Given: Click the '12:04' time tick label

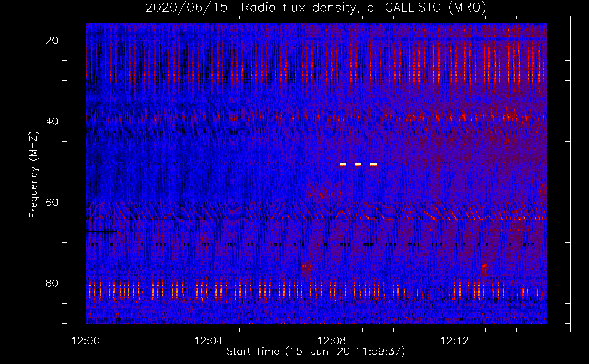Looking at the screenshot, I should [x=209, y=341].
